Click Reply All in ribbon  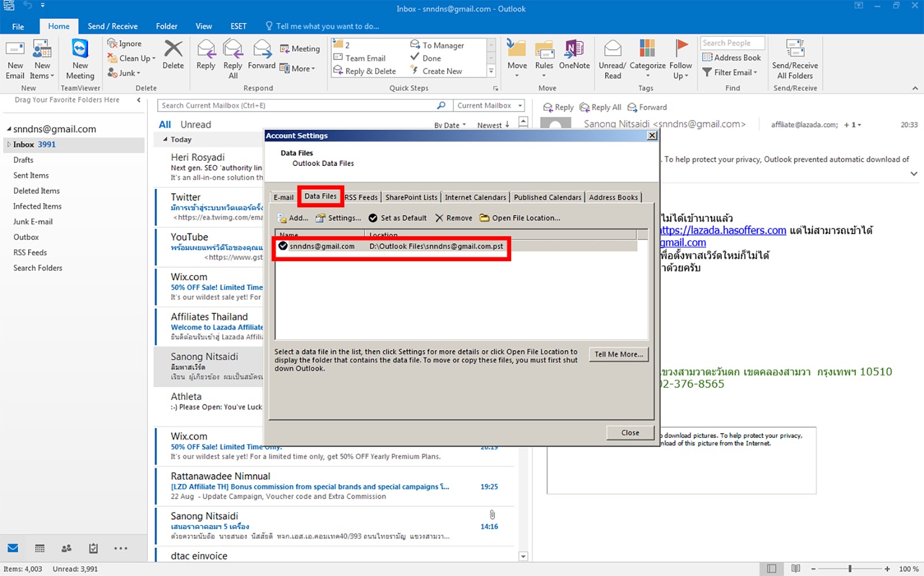pos(233,60)
